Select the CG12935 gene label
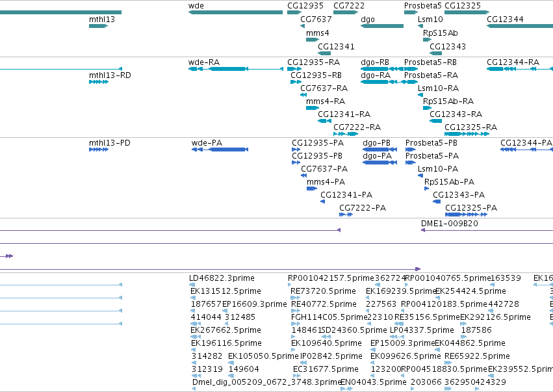The image size is (553, 392). [305, 6]
